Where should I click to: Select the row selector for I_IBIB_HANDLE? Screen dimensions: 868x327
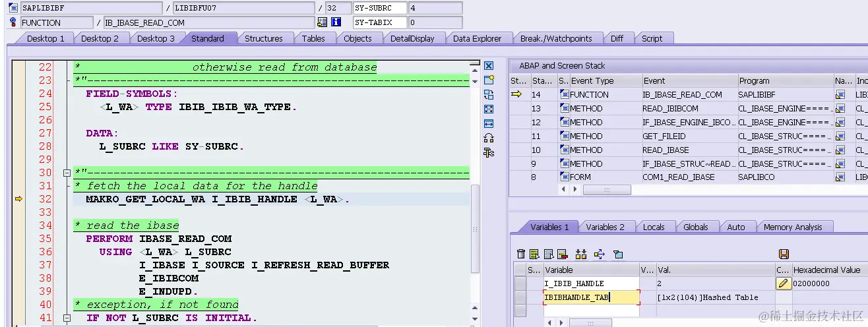click(520, 283)
